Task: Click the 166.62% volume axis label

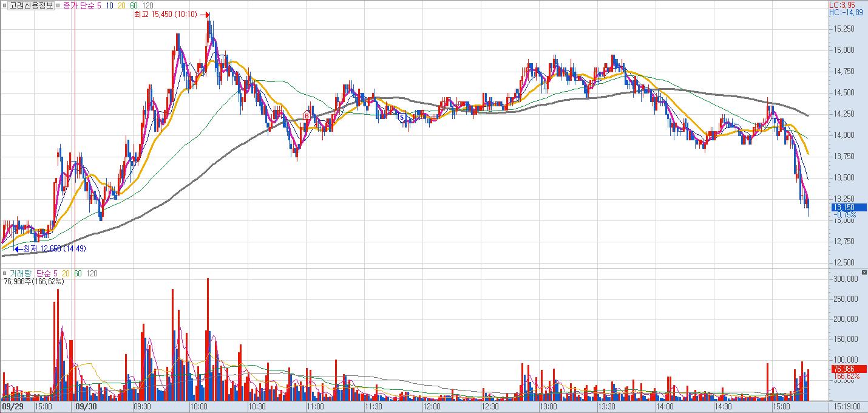Action: click(x=847, y=377)
